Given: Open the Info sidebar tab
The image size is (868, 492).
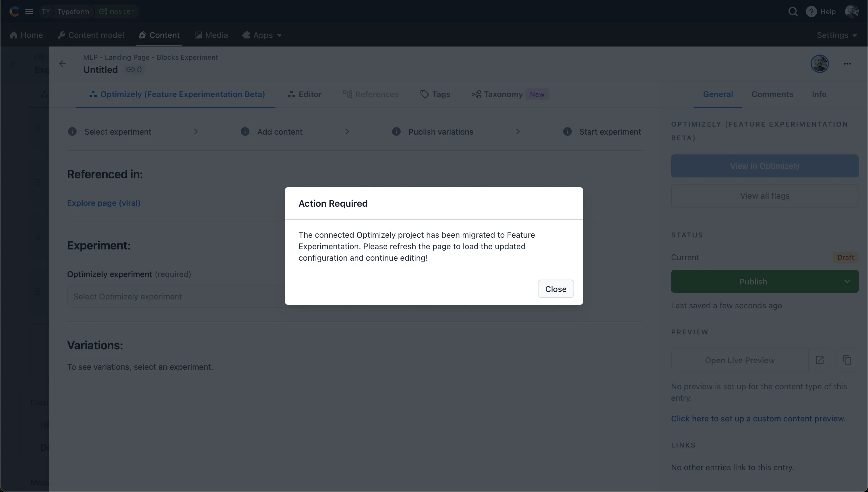Looking at the screenshot, I should 819,94.
